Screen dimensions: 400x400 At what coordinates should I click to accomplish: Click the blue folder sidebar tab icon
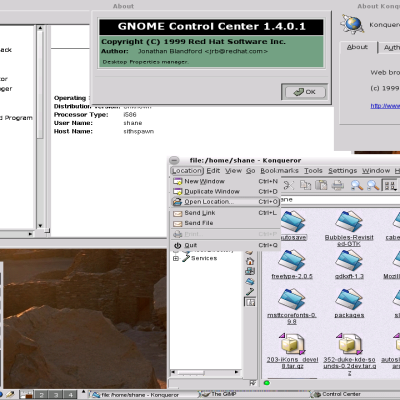pyautogui.click(x=250, y=281)
